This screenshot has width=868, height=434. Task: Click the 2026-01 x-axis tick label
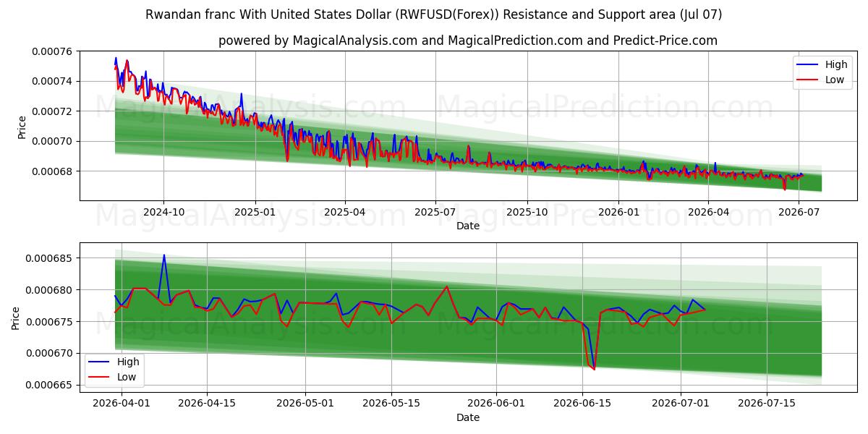click(x=618, y=212)
